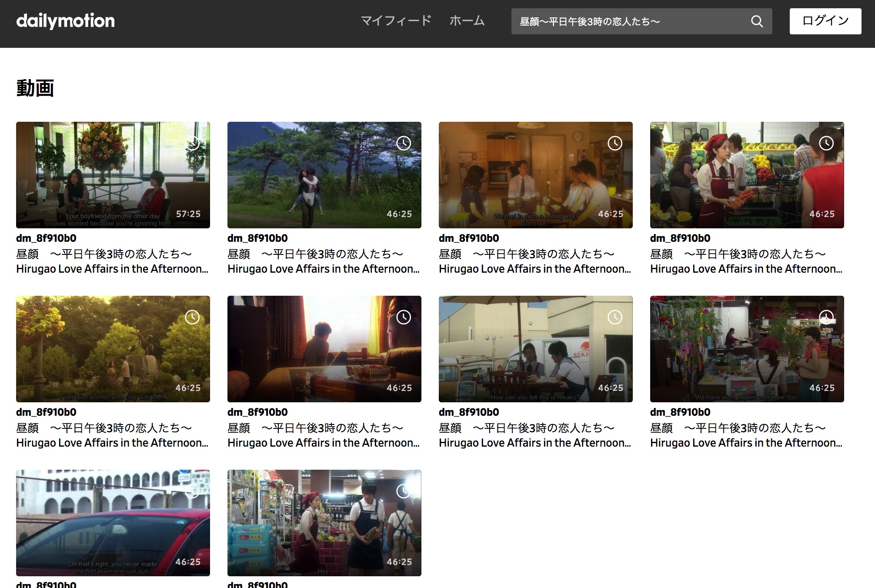Click the title under sunlit window video
The height and width of the screenshot is (588, 875).
tap(324, 435)
